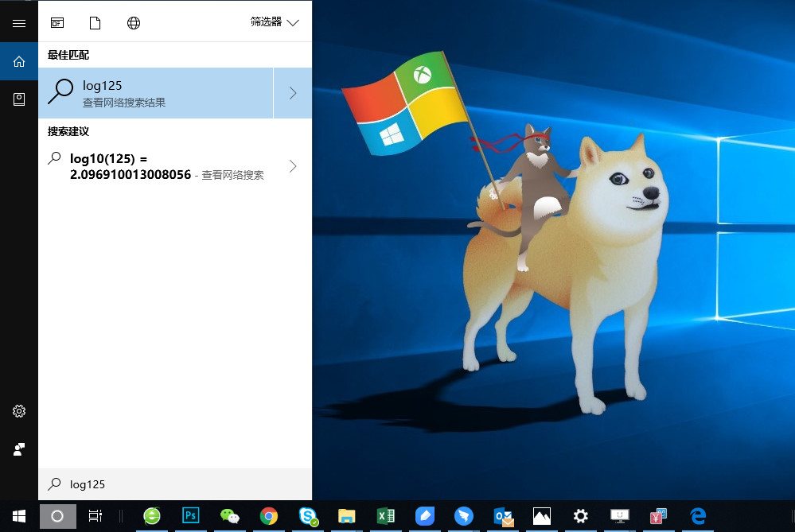Open Task View from the taskbar
This screenshot has width=795, height=532.
95,516
